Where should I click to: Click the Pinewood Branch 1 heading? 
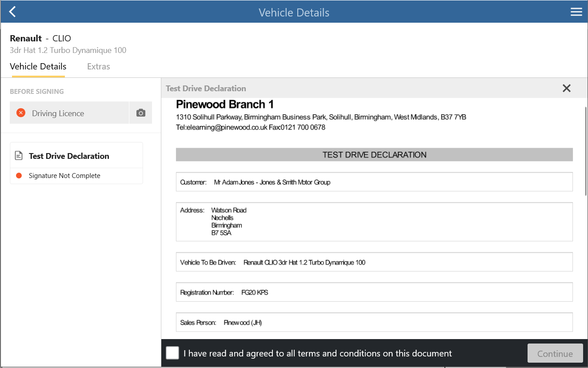click(x=225, y=105)
